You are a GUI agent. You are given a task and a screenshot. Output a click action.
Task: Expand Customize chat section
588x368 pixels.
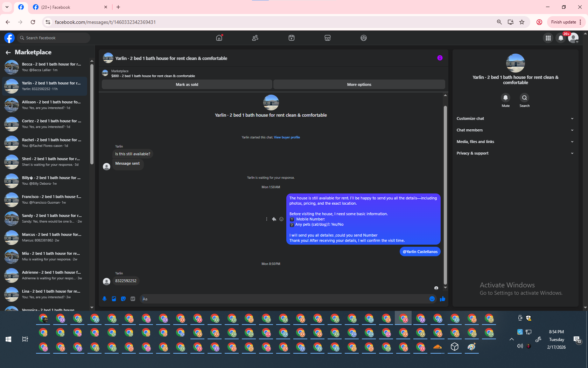[x=515, y=118]
